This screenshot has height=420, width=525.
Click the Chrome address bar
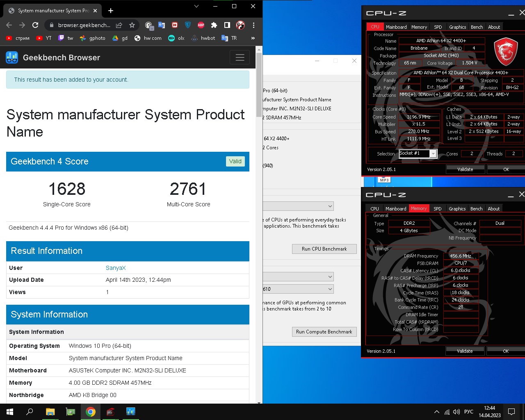(84, 25)
